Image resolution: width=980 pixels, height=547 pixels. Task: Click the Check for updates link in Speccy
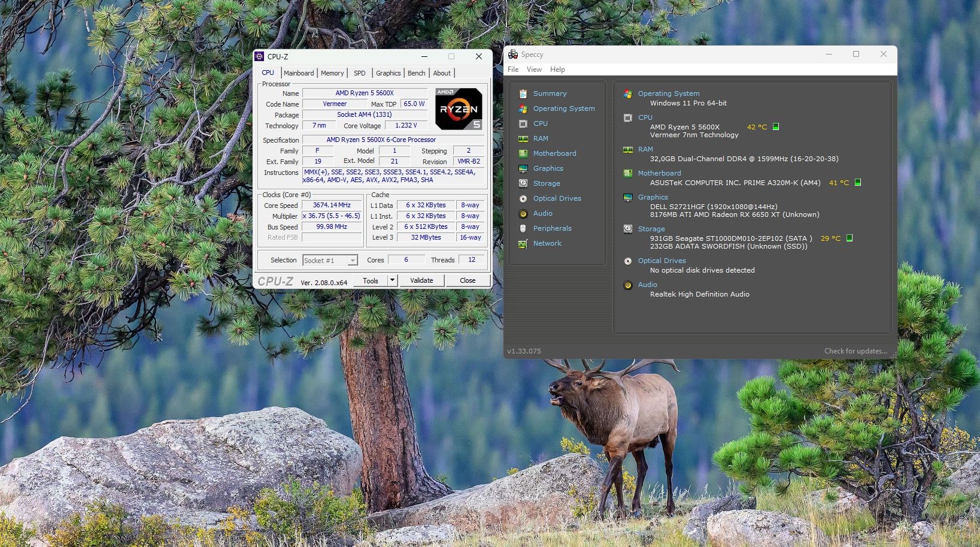point(855,351)
